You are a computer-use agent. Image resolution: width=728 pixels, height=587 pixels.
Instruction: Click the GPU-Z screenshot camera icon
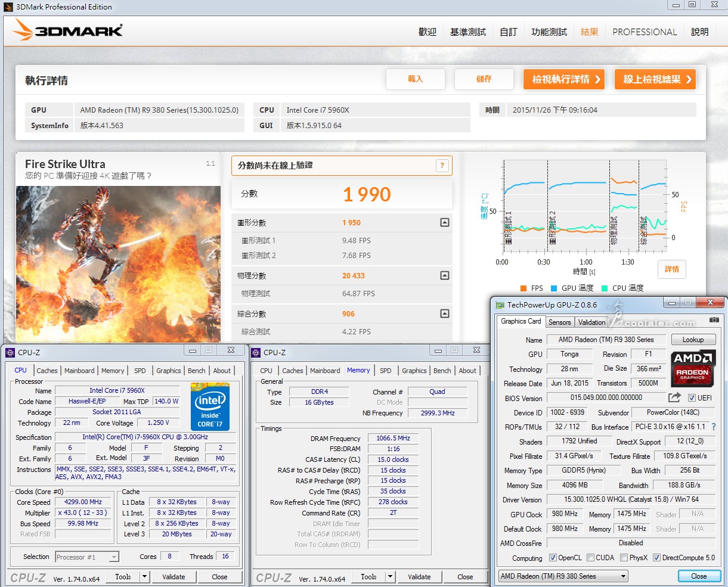[714, 320]
